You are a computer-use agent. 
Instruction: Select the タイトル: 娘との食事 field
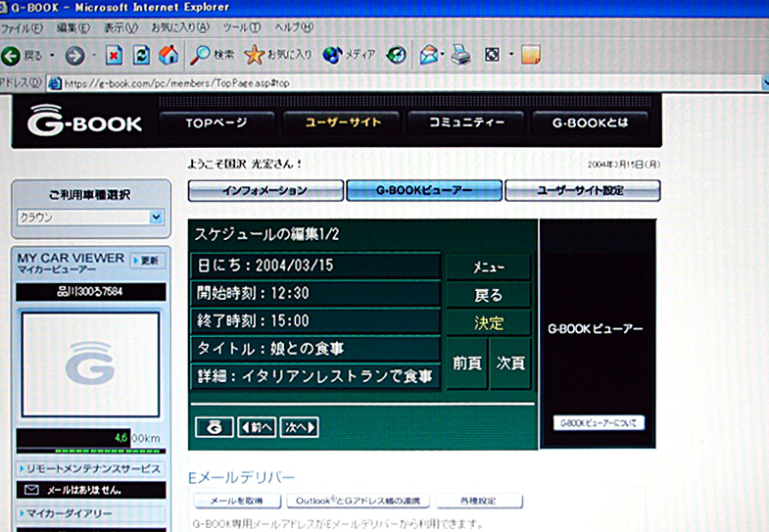pos(315,349)
